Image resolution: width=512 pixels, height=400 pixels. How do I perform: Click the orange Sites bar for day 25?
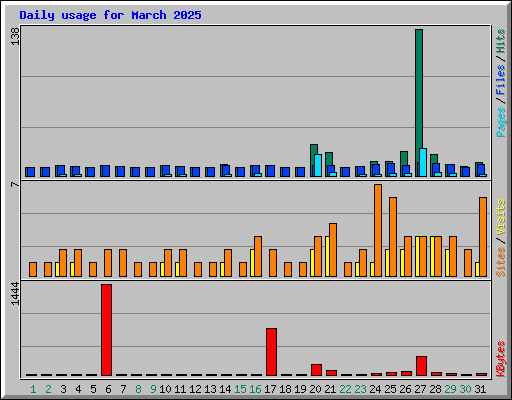coord(393,237)
